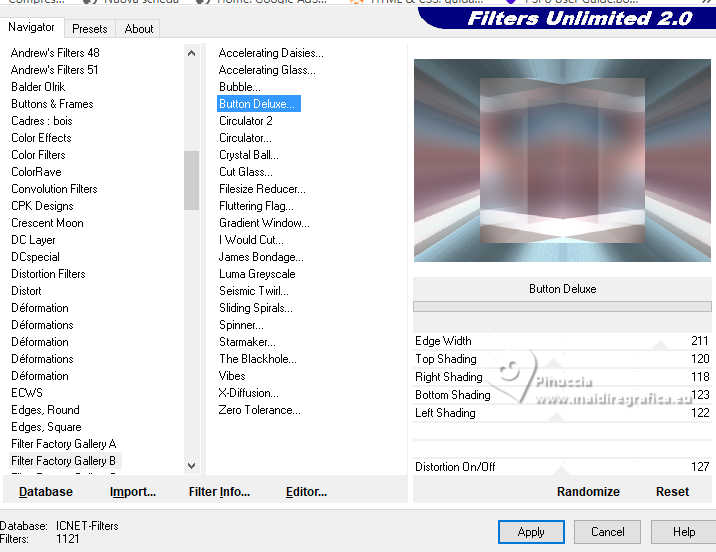716x552 pixels.
Task: Open the Database menu
Action: pyautogui.click(x=46, y=492)
